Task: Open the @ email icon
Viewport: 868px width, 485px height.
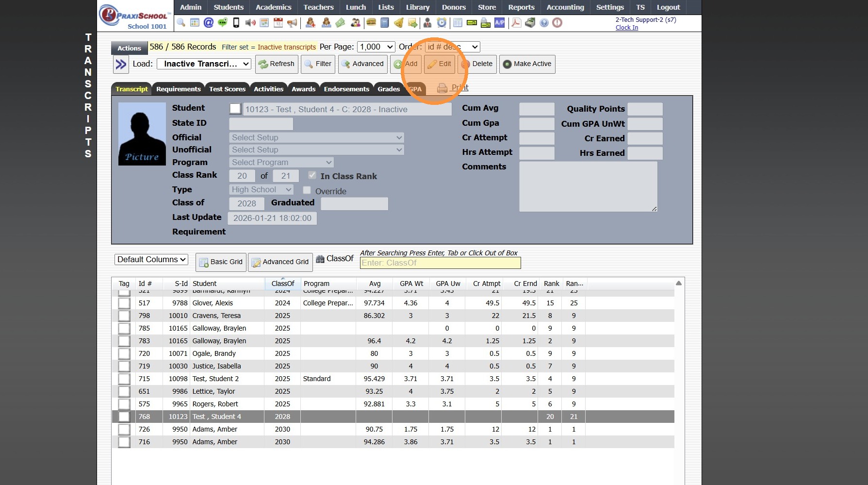Action: click(x=209, y=23)
